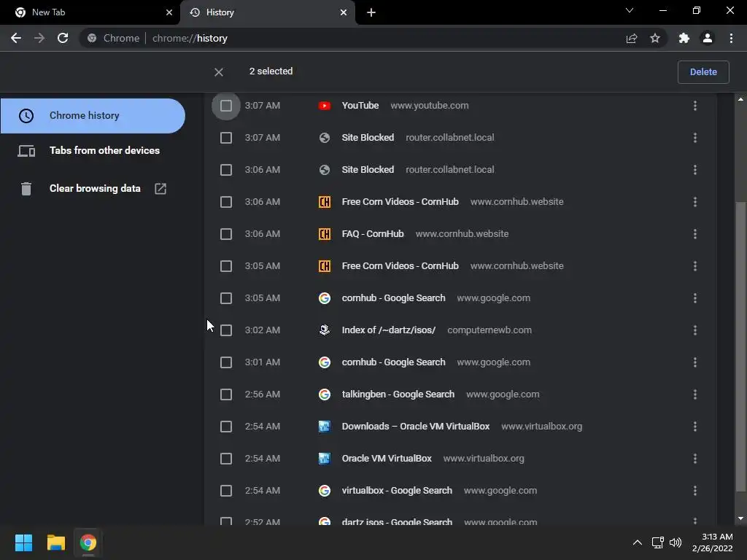The image size is (747, 560).
Task: Check the virtualbox - Google Search checkbox
Action: click(x=226, y=491)
